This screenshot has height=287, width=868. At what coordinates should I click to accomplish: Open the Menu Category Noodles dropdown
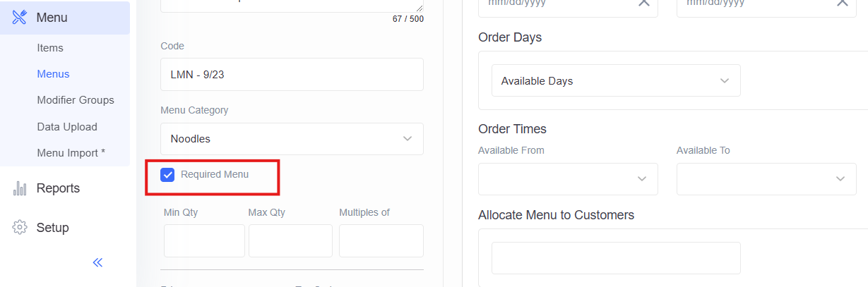[x=292, y=139]
